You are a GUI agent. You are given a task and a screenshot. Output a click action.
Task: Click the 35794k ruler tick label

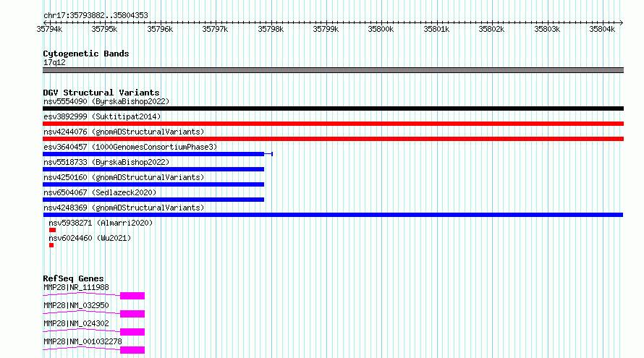point(49,30)
